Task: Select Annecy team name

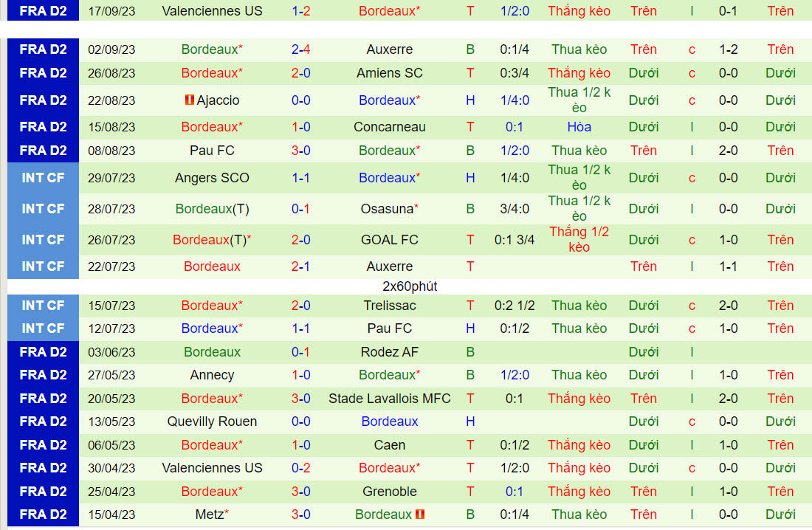Action: point(212,375)
